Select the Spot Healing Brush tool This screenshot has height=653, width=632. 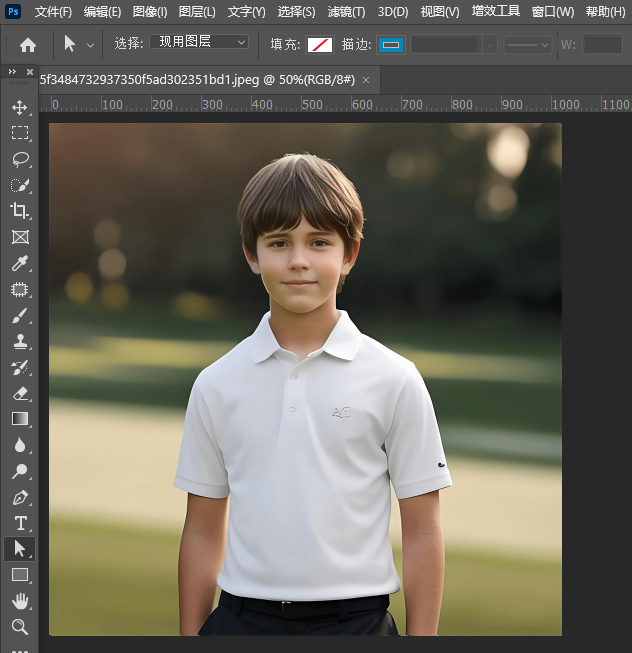[x=20, y=289]
